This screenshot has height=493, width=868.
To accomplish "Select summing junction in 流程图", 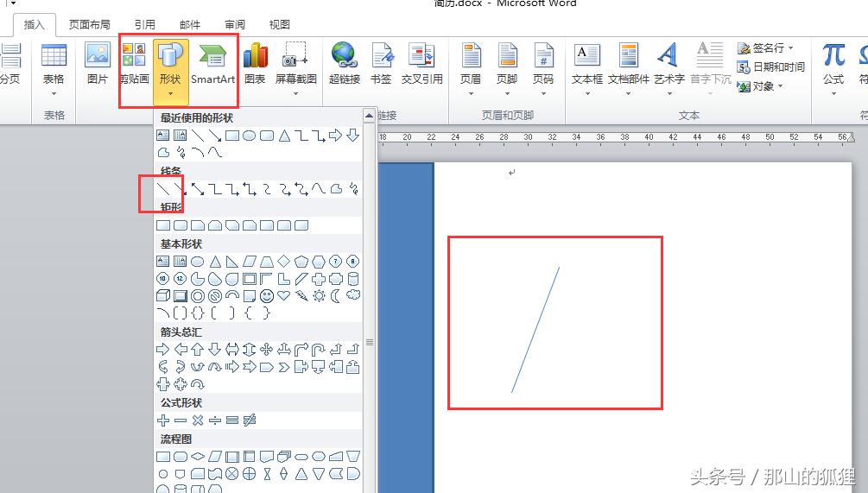I will [232, 474].
